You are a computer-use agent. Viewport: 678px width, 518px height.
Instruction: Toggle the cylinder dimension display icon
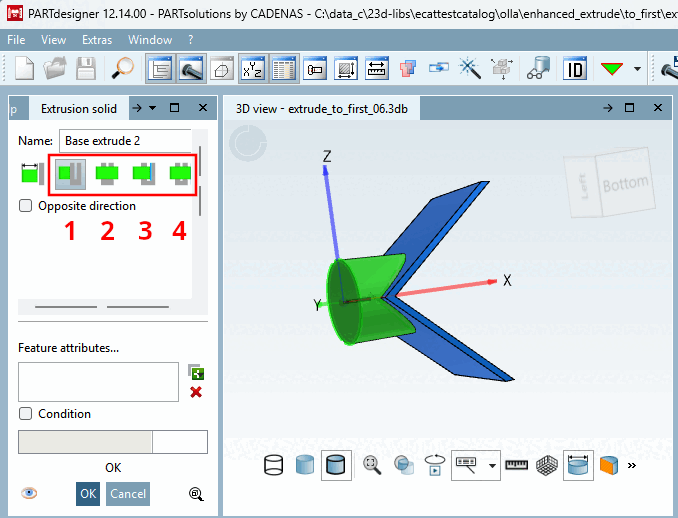[x=578, y=465]
